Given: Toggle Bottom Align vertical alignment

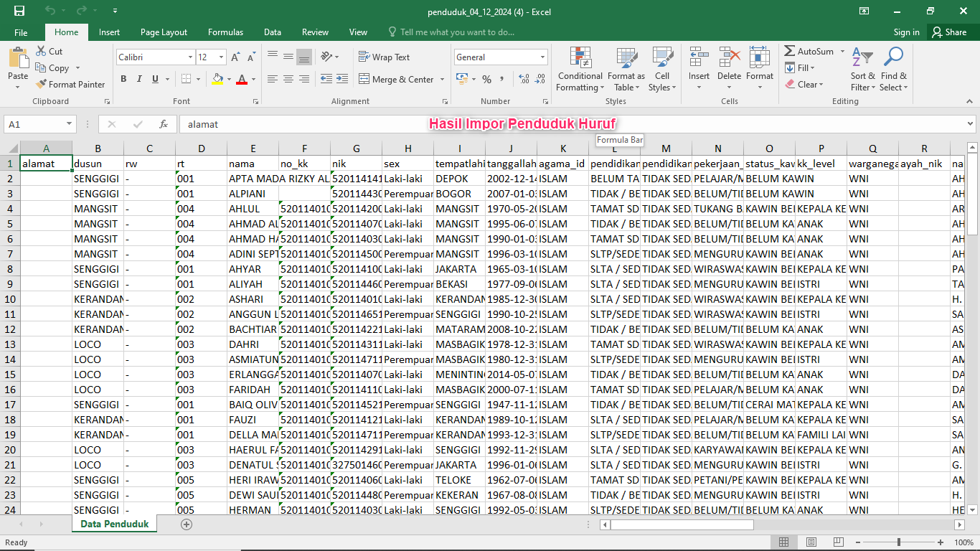Looking at the screenshot, I should [304, 56].
